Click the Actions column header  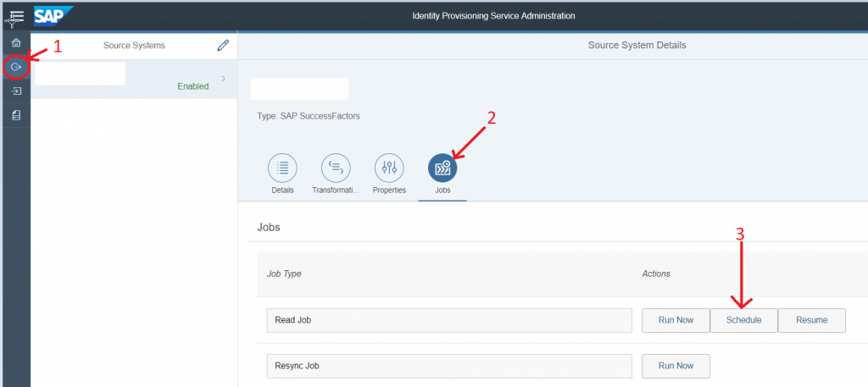click(x=656, y=274)
